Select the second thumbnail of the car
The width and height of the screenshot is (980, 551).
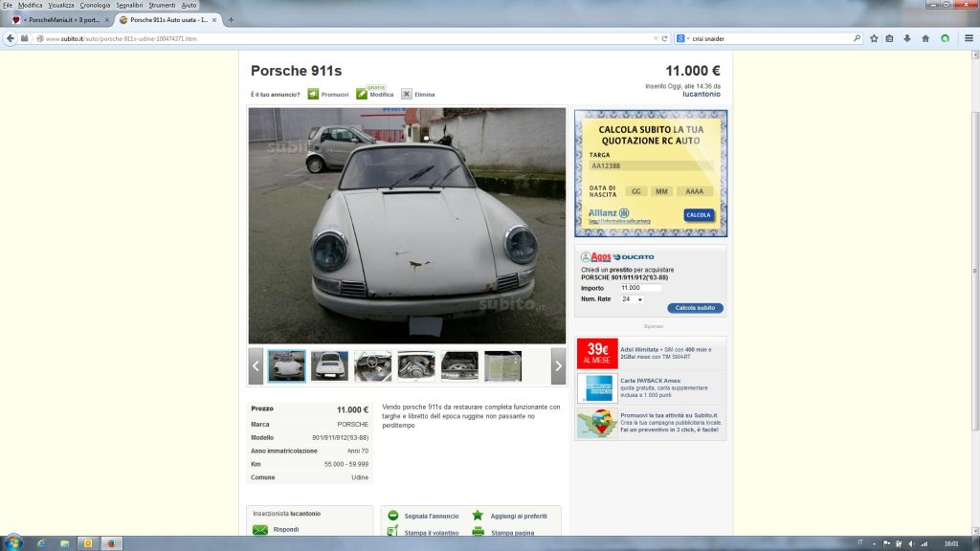[330, 366]
